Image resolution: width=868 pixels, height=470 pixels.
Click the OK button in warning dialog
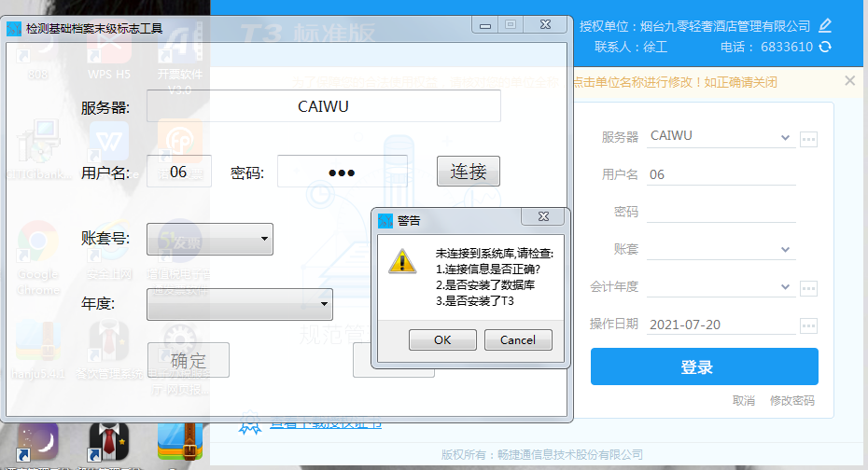[442, 339]
